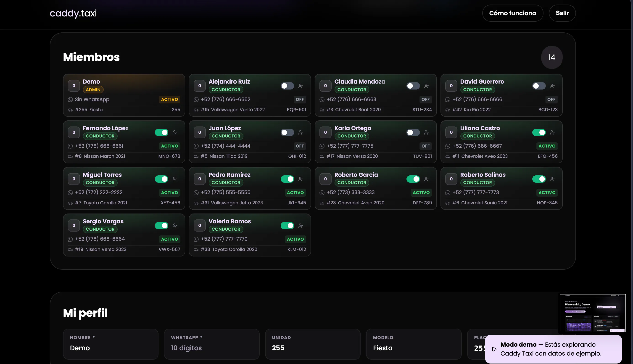633x364 pixels.
Task: Click the user icon on Liliana Castro card
Action: pyautogui.click(x=552, y=132)
